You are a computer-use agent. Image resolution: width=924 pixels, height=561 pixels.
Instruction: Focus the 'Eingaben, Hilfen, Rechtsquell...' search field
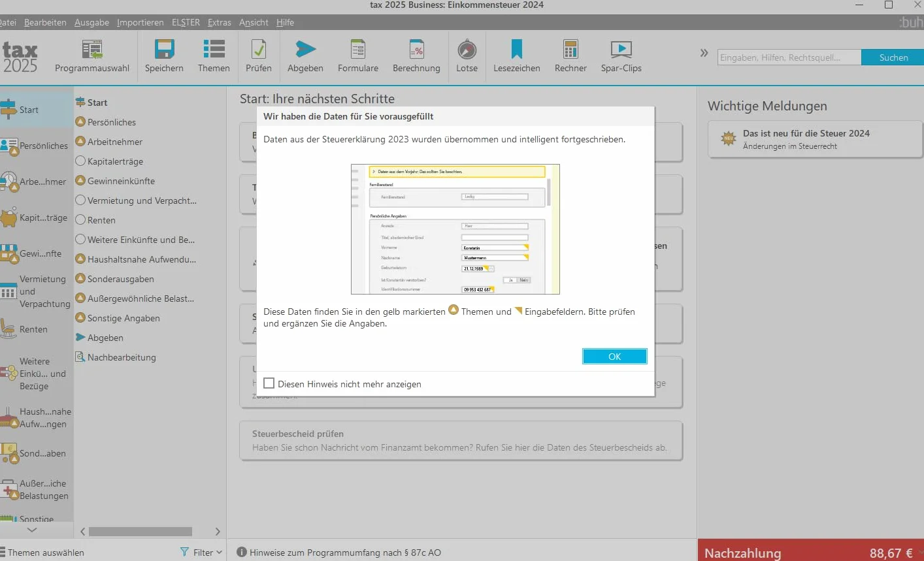789,57
